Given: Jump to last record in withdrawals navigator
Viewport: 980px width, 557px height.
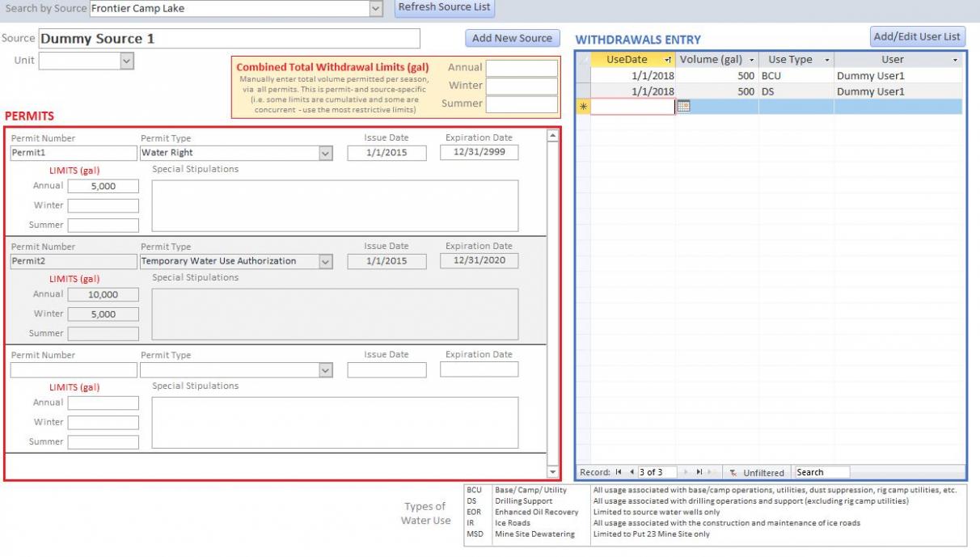Looking at the screenshot, I should pos(698,472).
